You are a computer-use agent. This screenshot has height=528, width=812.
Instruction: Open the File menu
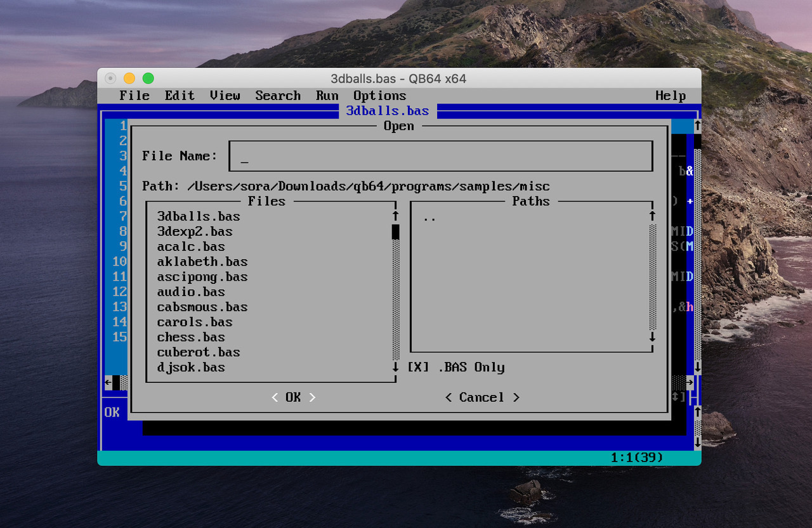coord(134,96)
